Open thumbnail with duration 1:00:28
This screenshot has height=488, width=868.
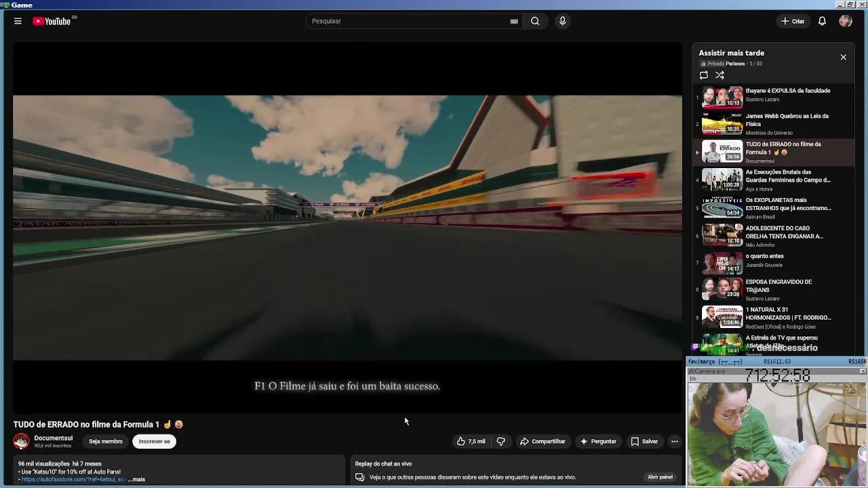(x=722, y=179)
